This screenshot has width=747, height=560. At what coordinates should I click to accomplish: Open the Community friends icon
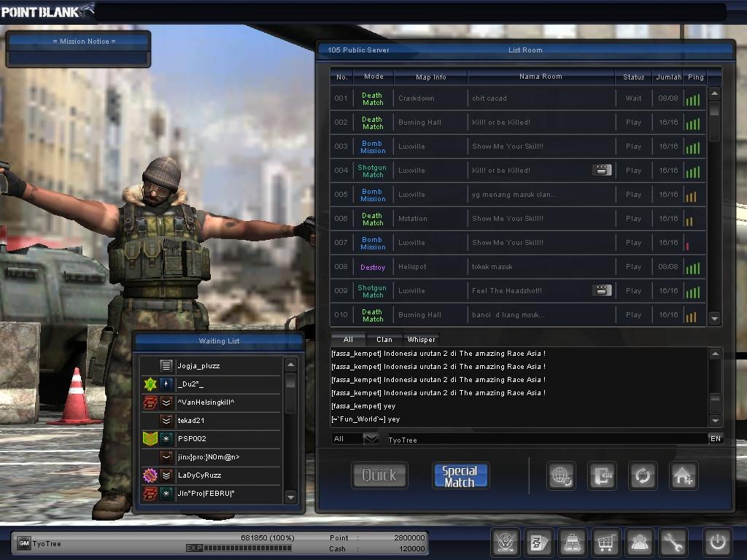pyautogui.click(x=640, y=542)
